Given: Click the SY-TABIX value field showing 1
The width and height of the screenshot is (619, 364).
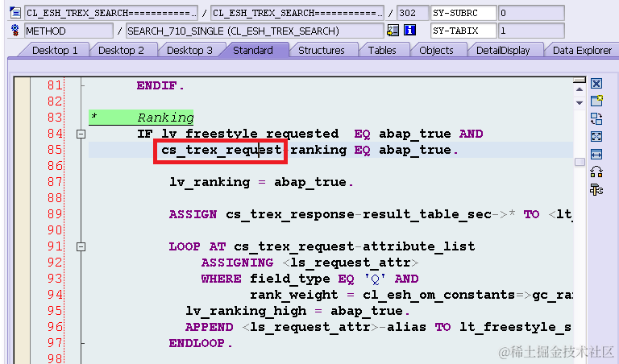Looking at the screenshot, I should pos(531,31).
